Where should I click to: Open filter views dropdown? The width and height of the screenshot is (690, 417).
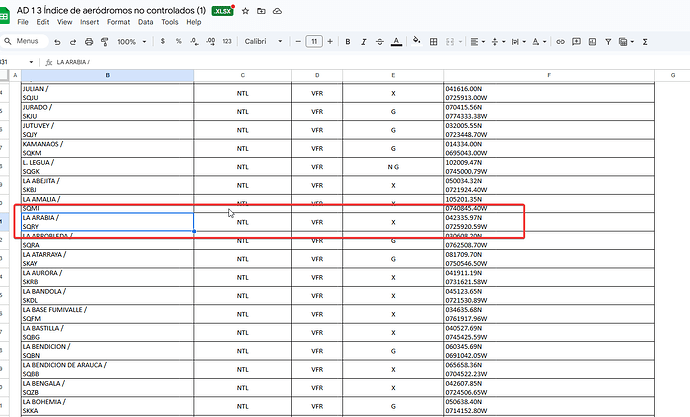tap(626, 42)
